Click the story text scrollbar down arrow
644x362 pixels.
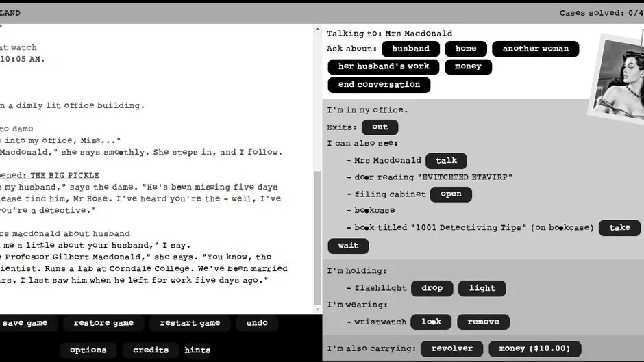[x=317, y=309]
